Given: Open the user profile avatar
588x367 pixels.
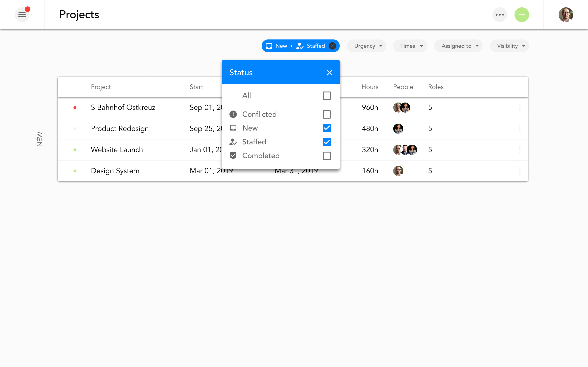Looking at the screenshot, I should tap(566, 15).
